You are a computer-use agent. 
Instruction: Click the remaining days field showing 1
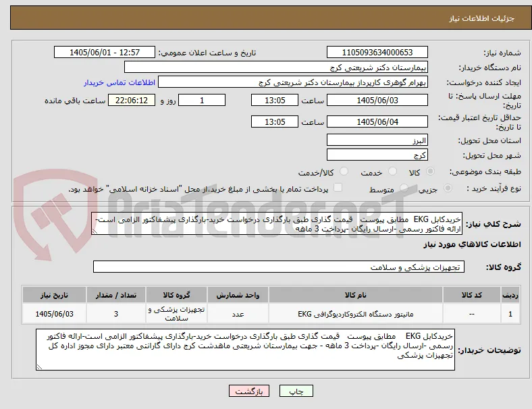click(x=202, y=101)
